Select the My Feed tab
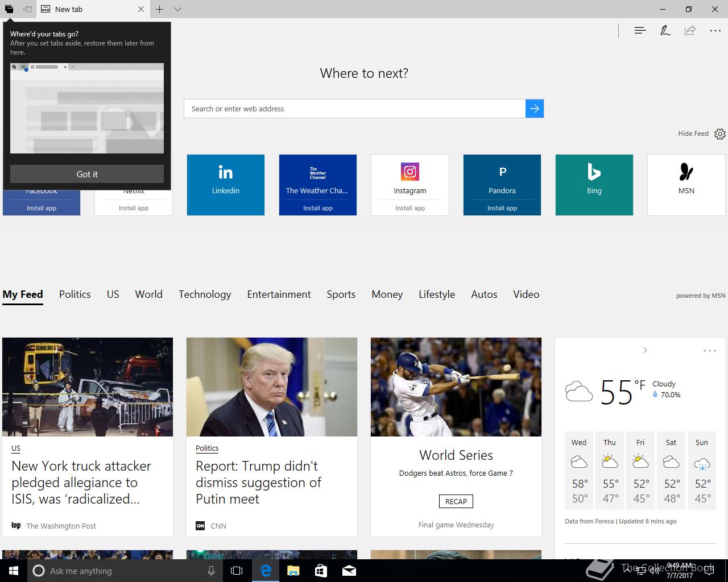This screenshot has width=728, height=582. 23,294
